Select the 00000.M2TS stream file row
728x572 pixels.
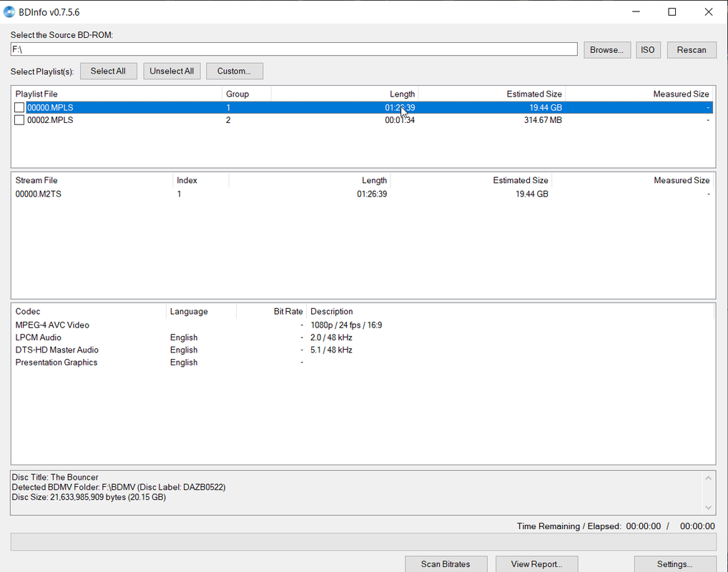point(363,194)
